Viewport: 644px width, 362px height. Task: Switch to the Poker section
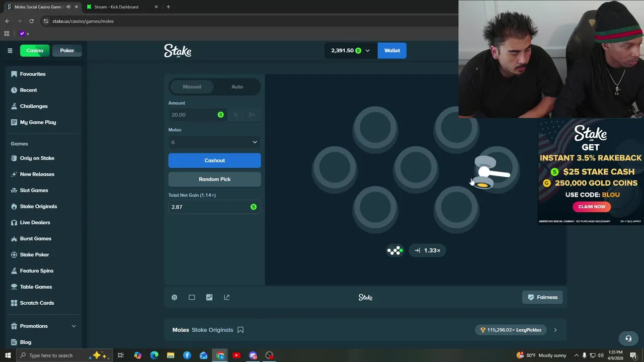click(x=67, y=50)
